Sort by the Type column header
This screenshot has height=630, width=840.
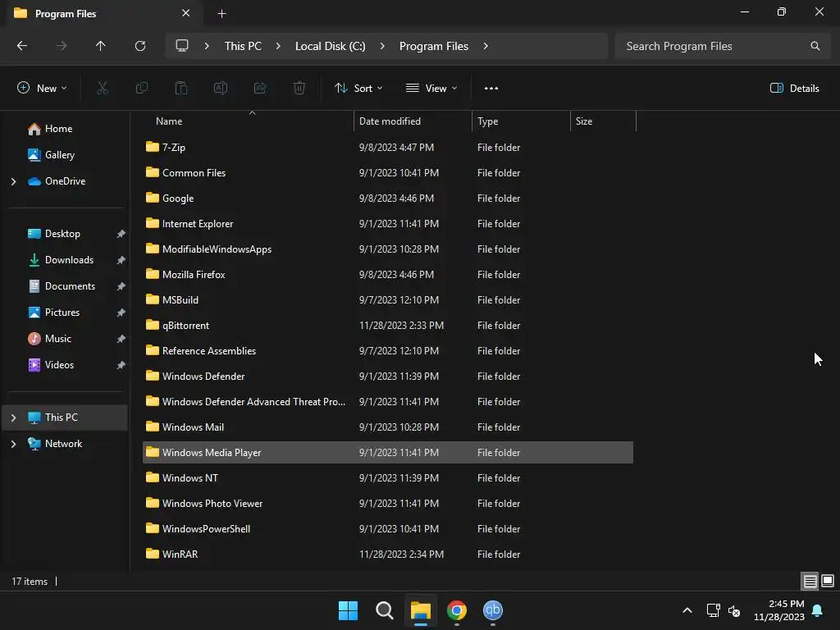click(x=521, y=121)
